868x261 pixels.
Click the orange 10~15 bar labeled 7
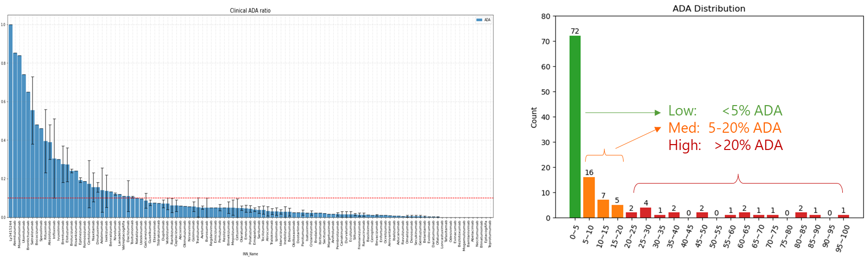(x=603, y=209)
